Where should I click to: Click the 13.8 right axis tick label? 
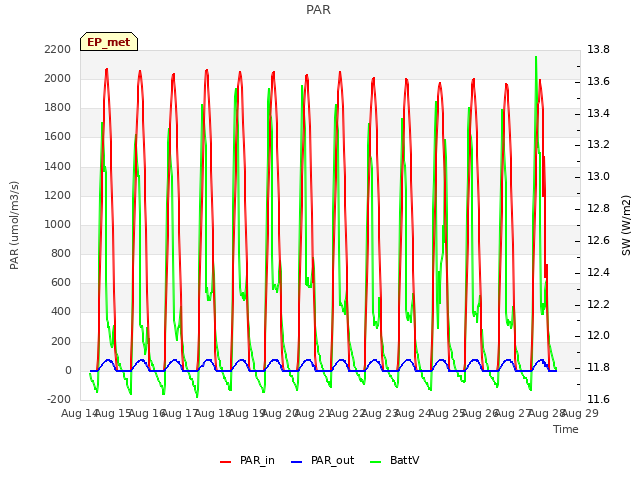(x=598, y=50)
